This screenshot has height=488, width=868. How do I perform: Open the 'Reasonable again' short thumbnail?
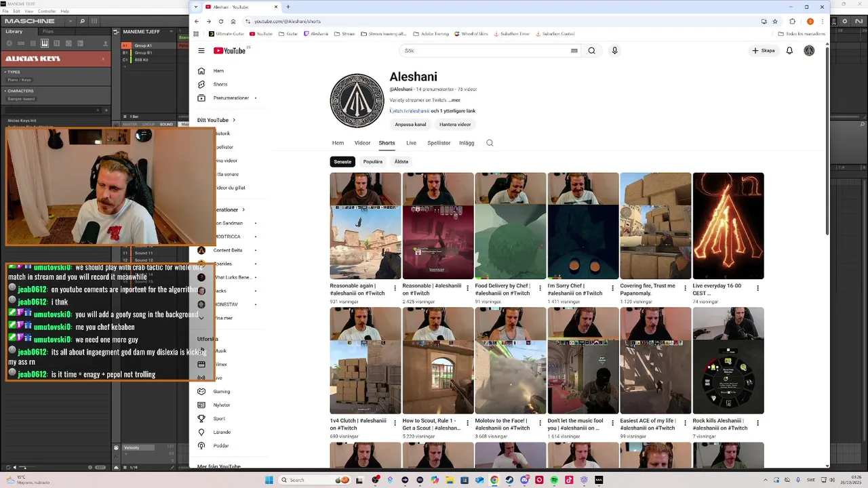coord(366,226)
